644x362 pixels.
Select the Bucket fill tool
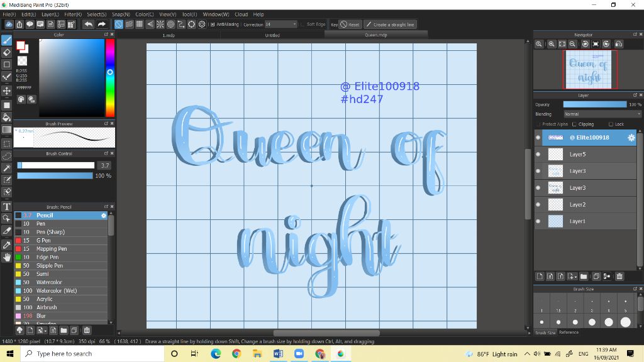coord(6,118)
